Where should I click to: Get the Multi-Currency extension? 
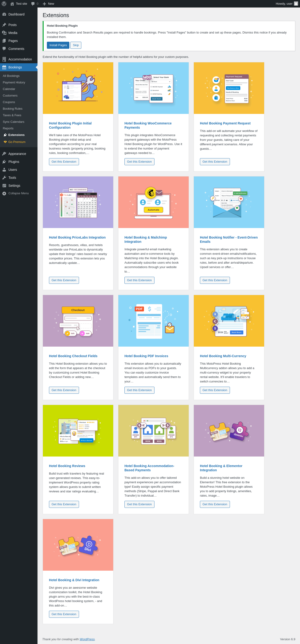pyautogui.click(x=215, y=390)
